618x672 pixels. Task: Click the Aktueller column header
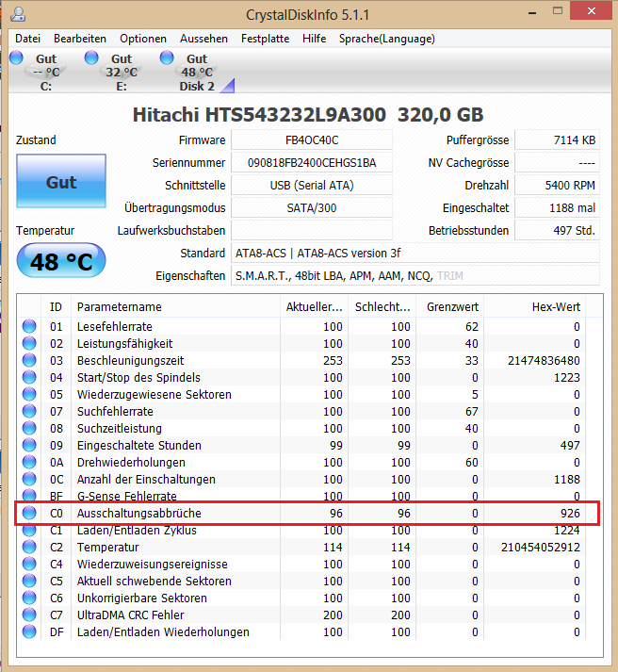pyautogui.click(x=315, y=307)
